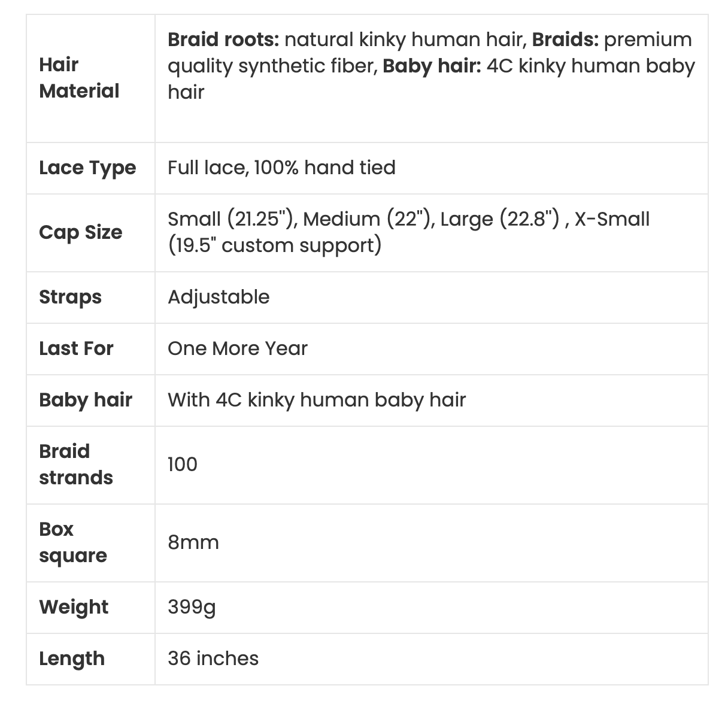Screen dimensions: 728x704
Task: Select the Adjustable value cell
Action: pos(219,297)
